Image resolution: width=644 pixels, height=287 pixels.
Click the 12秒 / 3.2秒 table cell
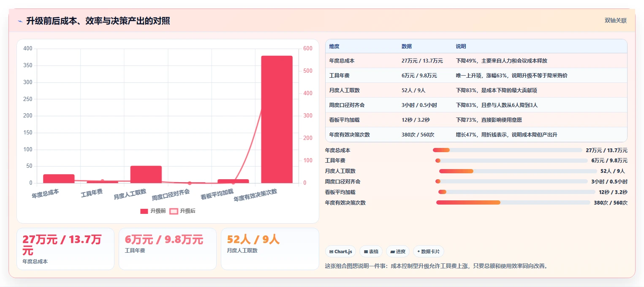point(416,120)
